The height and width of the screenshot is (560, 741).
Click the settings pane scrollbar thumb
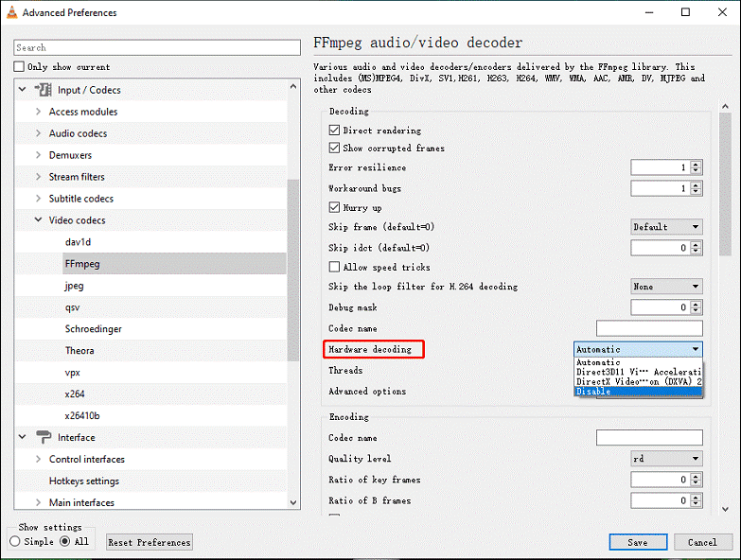[726, 184]
